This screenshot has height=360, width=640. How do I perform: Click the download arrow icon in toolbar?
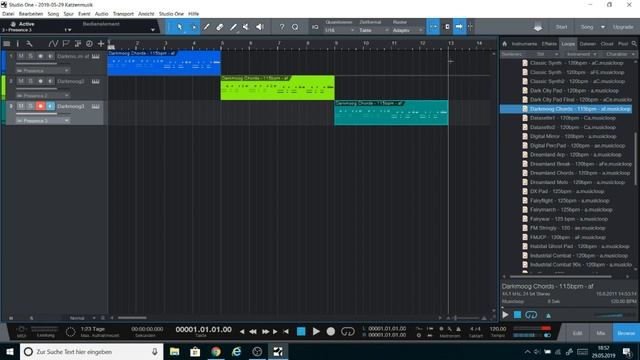click(x=538, y=27)
